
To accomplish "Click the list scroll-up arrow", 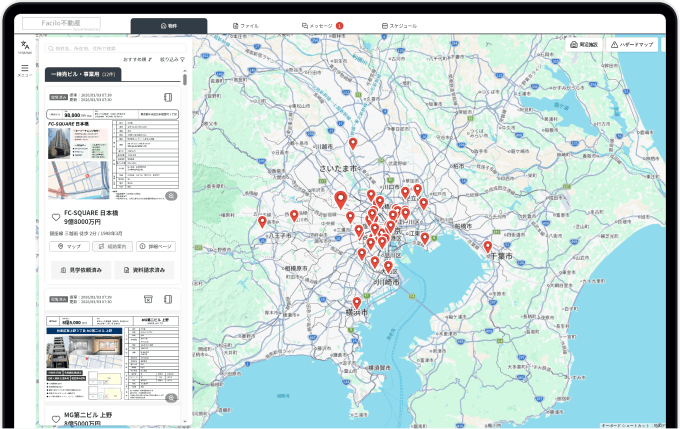I will 185,71.
